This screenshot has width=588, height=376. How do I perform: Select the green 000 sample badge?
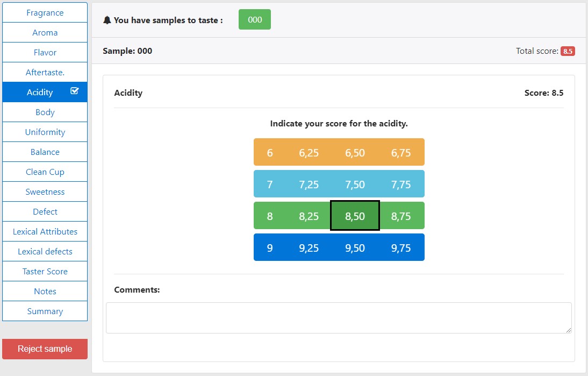pyautogui.click(x=255, y=20)
